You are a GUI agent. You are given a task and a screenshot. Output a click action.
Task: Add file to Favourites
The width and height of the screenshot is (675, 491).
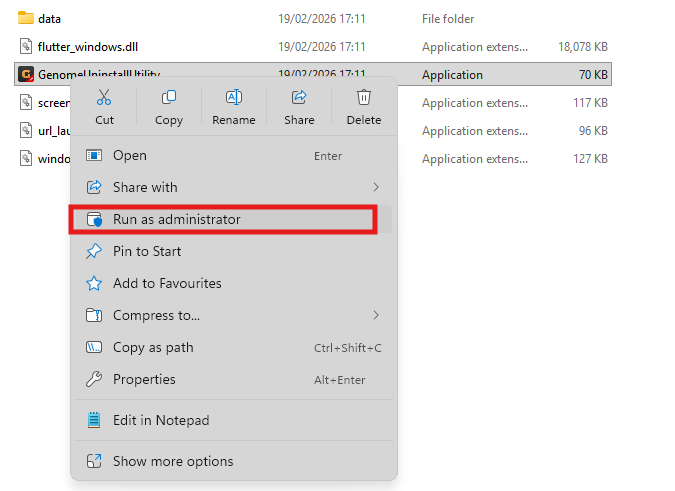pyautogui.click(x=167, y=283)
